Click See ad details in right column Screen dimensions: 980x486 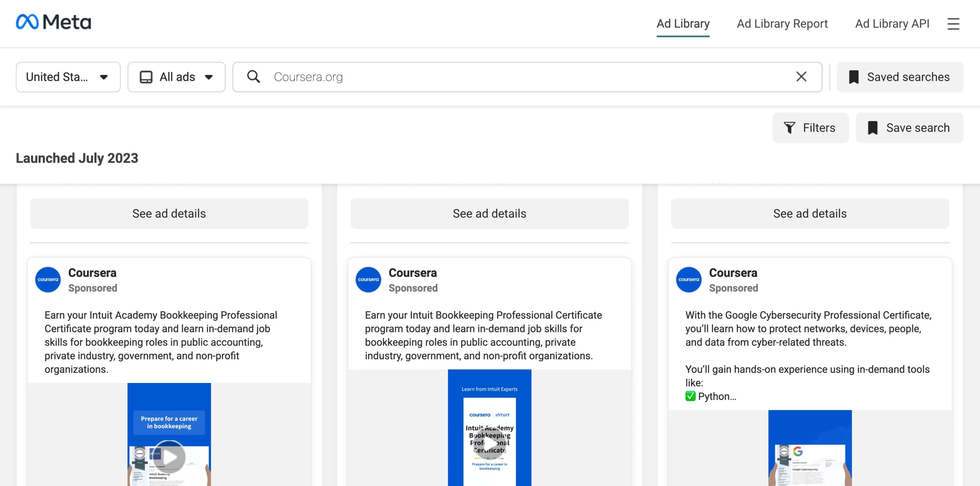pos(810,213)
